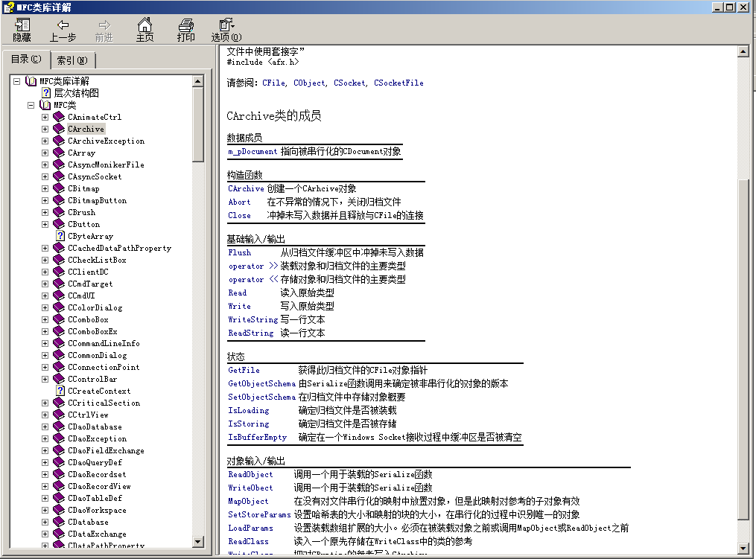This screenshot has width=756, height=559.
Task: Go back with the 上一步 toolbar icon
Action: click(x=63, y=30)
